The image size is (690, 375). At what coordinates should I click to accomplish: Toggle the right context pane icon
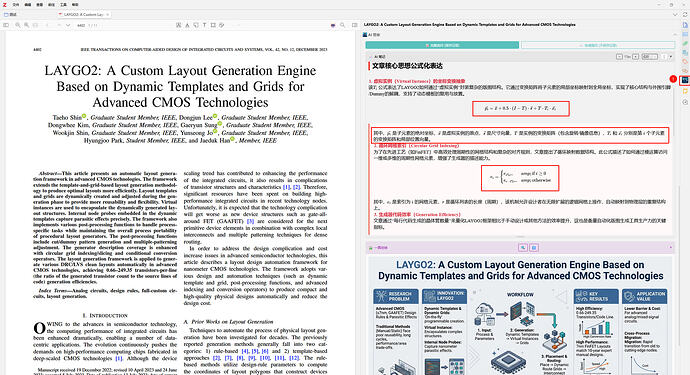click(x=354, y=25)
